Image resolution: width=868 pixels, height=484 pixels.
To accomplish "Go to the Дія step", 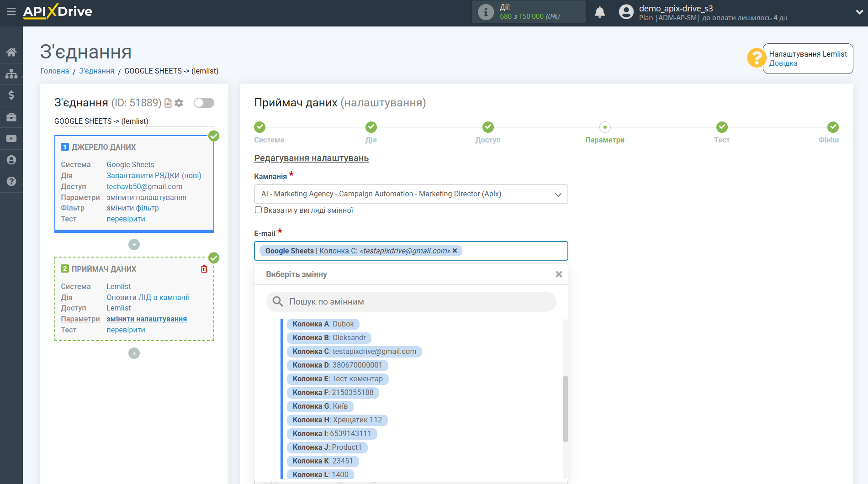I will [371, 127].
